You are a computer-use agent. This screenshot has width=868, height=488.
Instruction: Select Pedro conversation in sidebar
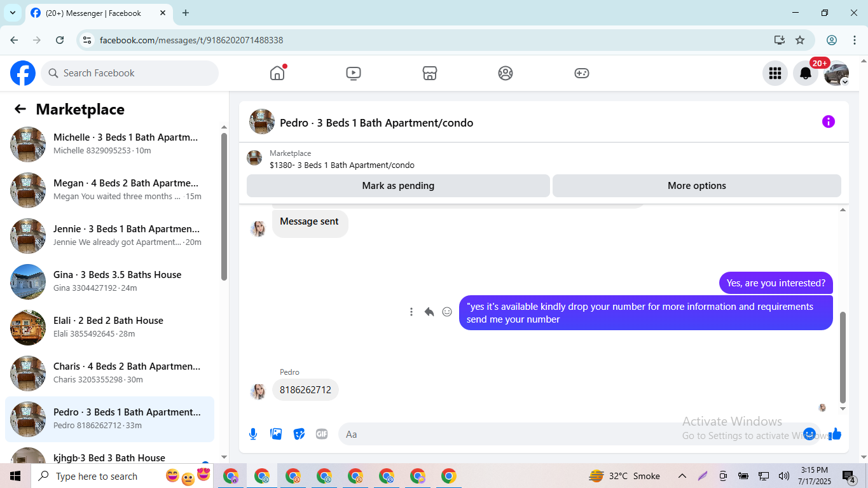point(109,419)
